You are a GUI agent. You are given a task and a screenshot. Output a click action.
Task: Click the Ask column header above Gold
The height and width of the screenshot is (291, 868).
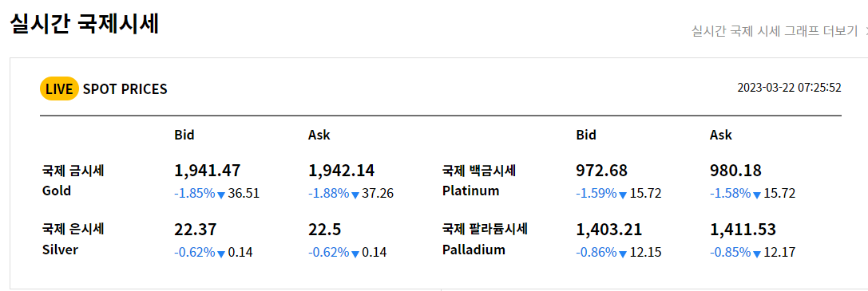click(319, 135)
